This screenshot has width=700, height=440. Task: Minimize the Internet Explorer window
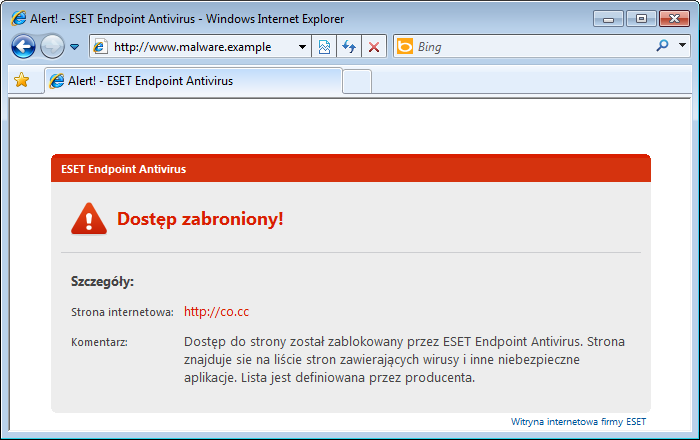coord(608,19)
